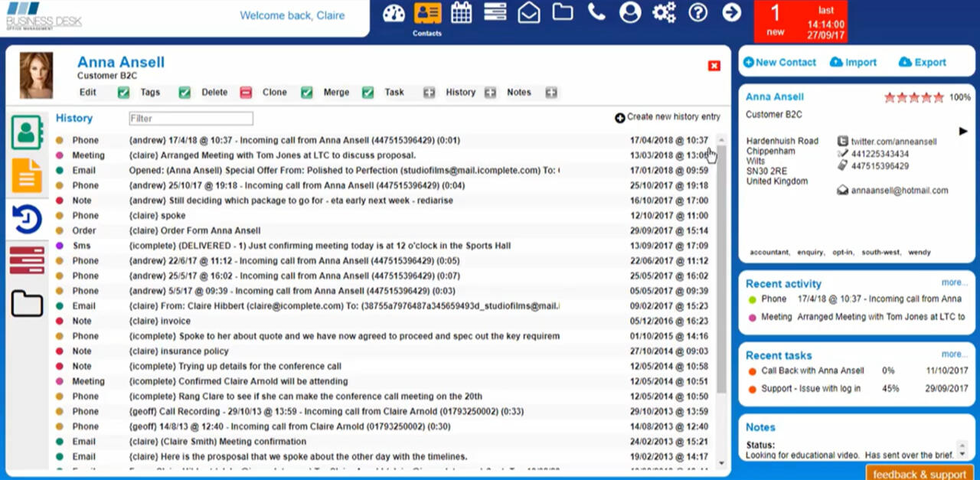Click the open-envelope email icon
This screenshot has height=480, width=980.
pos(528,13)
